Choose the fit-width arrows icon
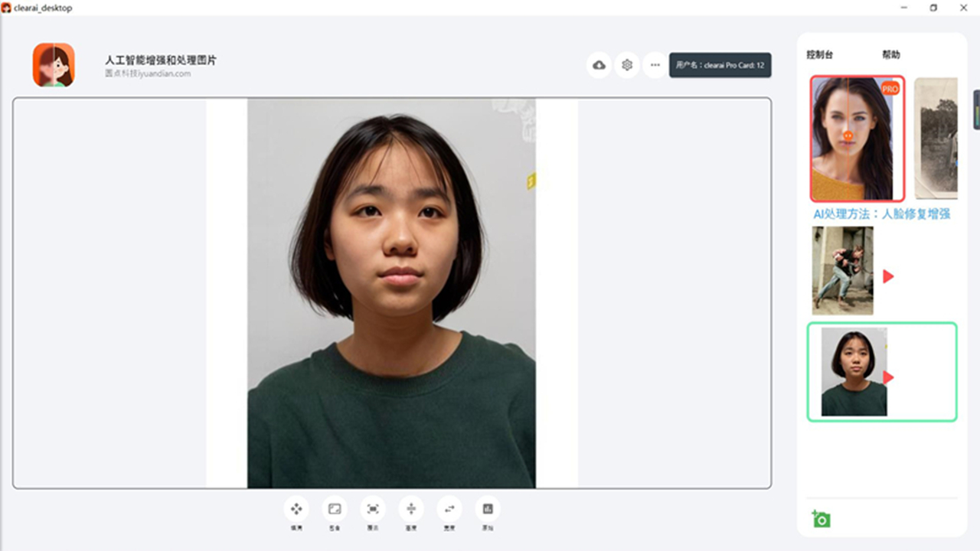 click(449, 509)
